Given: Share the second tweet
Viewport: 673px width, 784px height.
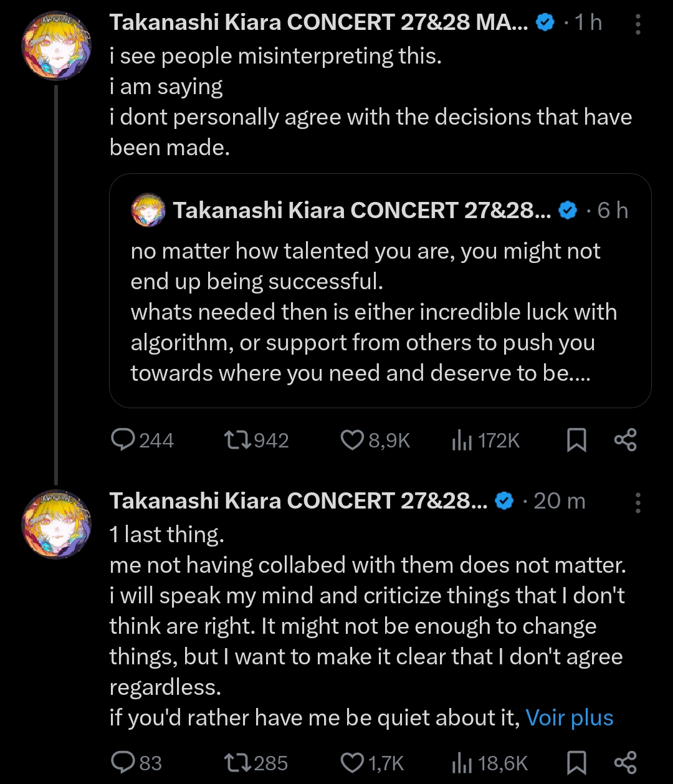Looking at the screenshot, I should point(625,762).
